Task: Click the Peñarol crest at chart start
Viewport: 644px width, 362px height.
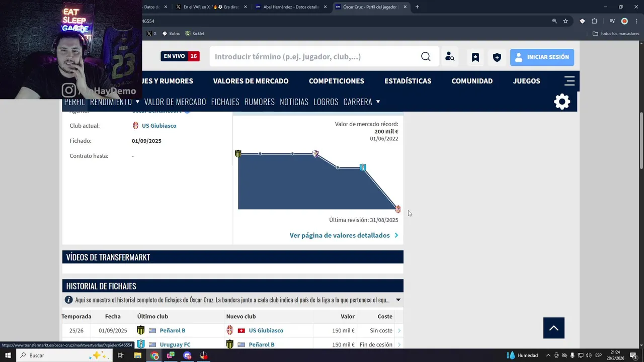Action: pyautogui.click(x=238, y=153)
